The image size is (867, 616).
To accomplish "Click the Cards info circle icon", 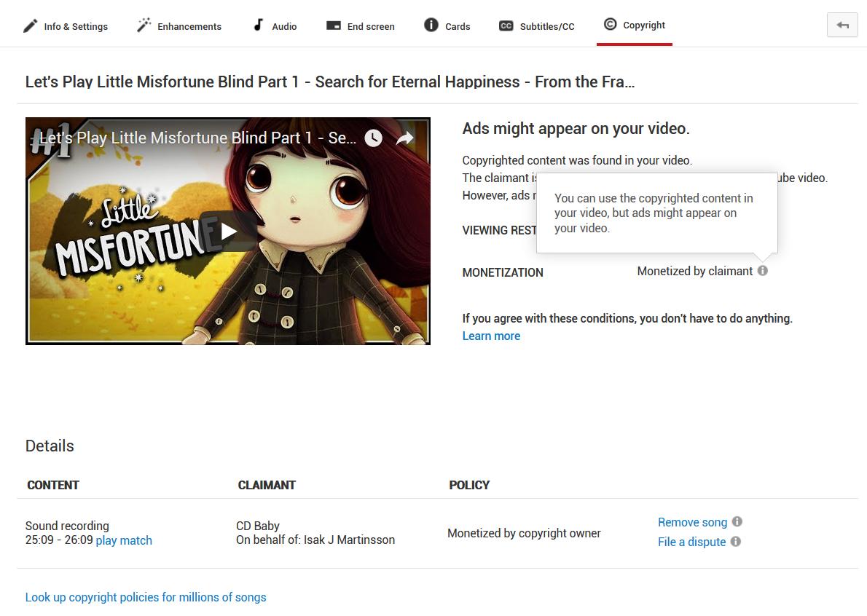I will coord(431,25).
